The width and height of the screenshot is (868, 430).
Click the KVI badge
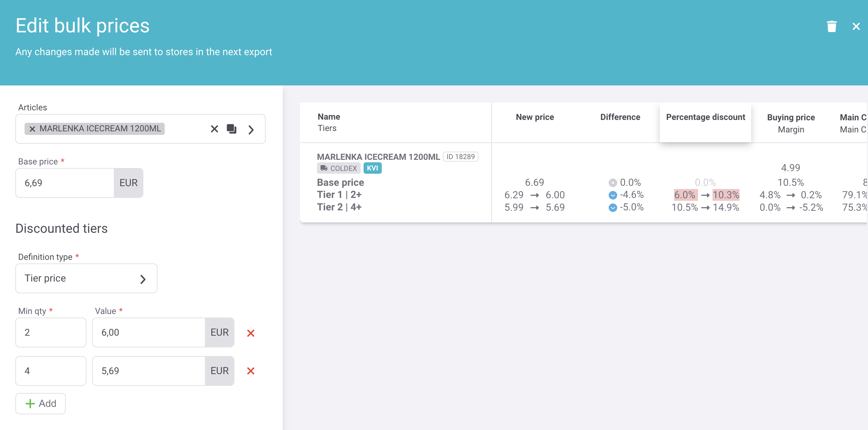point(372,168)
